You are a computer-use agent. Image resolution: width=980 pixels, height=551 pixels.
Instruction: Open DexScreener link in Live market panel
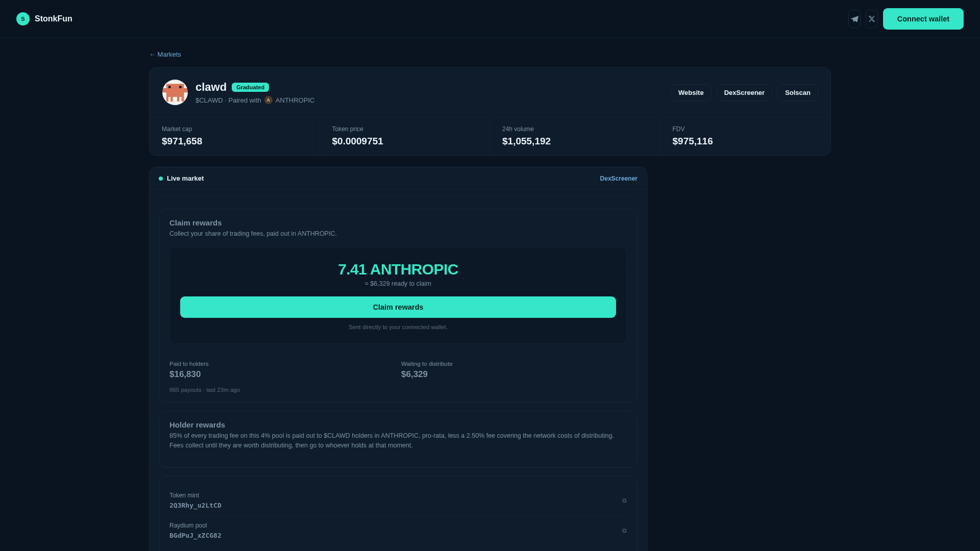pyautogui.click(x=619, y=179)
